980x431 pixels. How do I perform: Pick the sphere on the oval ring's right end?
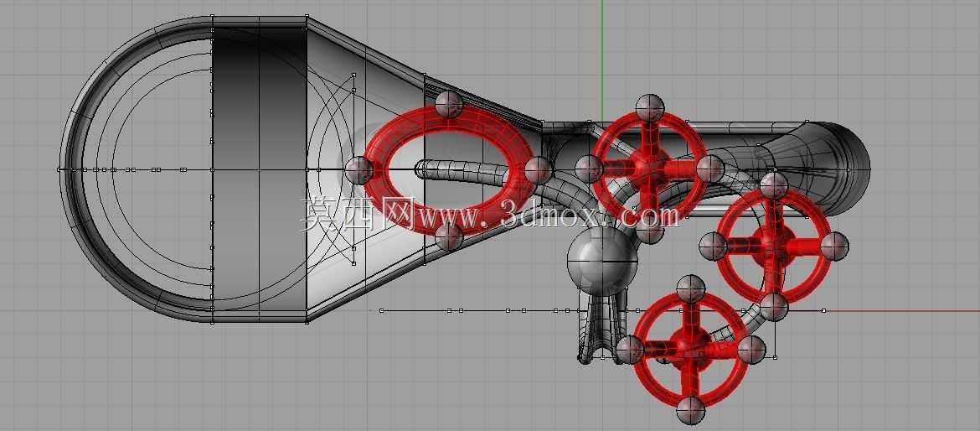[538, 170]
